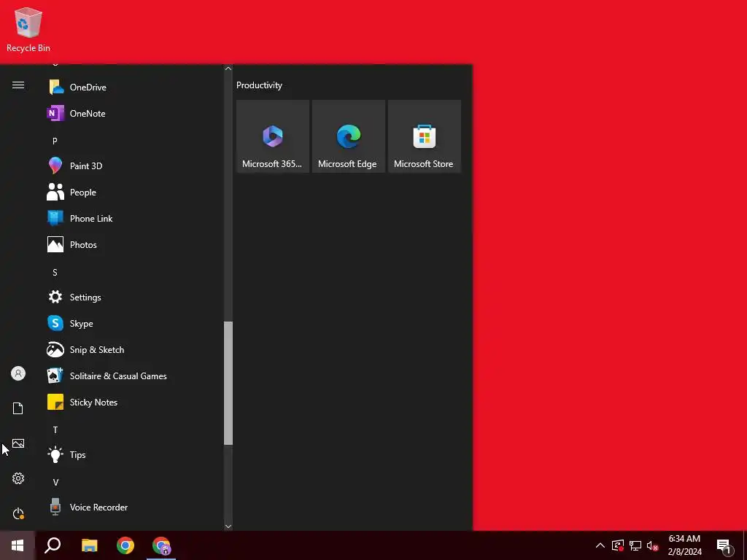This screenshot has width=747, height=560.
Task: Open the Microsoft 365 tile
Action: point(273,136)
